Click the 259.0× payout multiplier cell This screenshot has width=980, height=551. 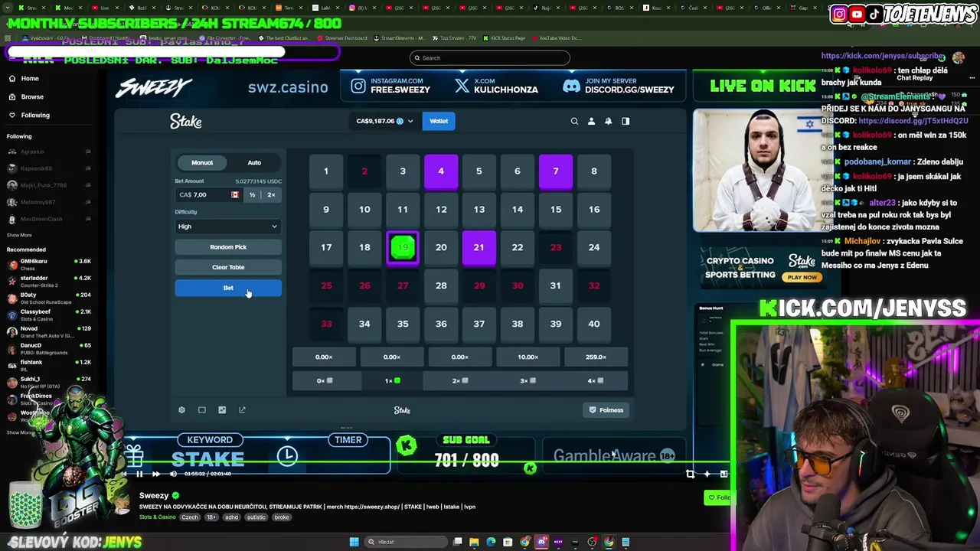tap(596, 357)
